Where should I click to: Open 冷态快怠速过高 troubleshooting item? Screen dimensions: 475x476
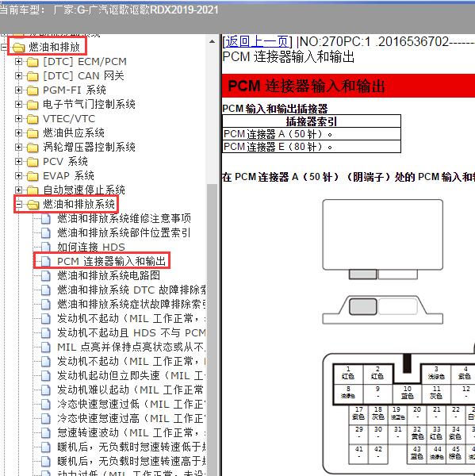click(x=131, y=419)
